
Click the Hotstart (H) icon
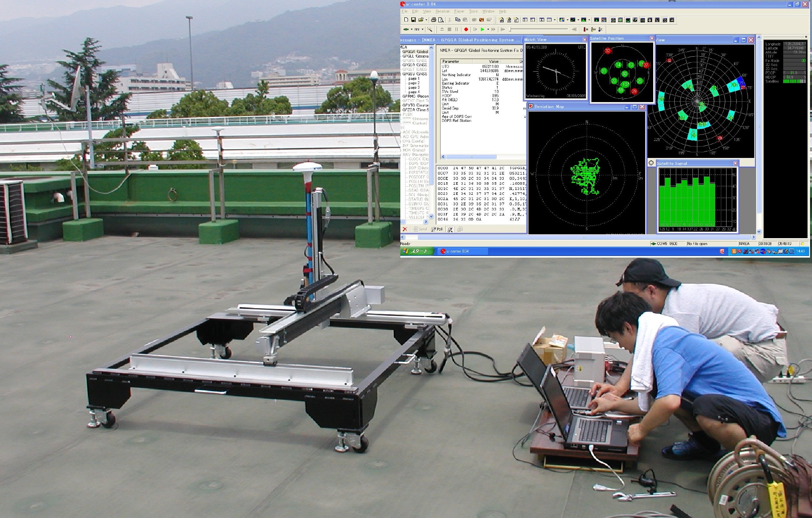(585, 29)
